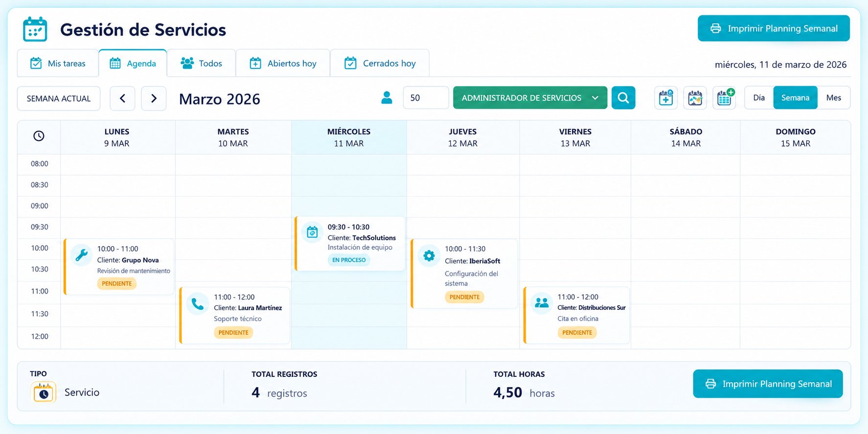Click the clock icon in the time column header
868x434 pixels.
pos(39,136)
